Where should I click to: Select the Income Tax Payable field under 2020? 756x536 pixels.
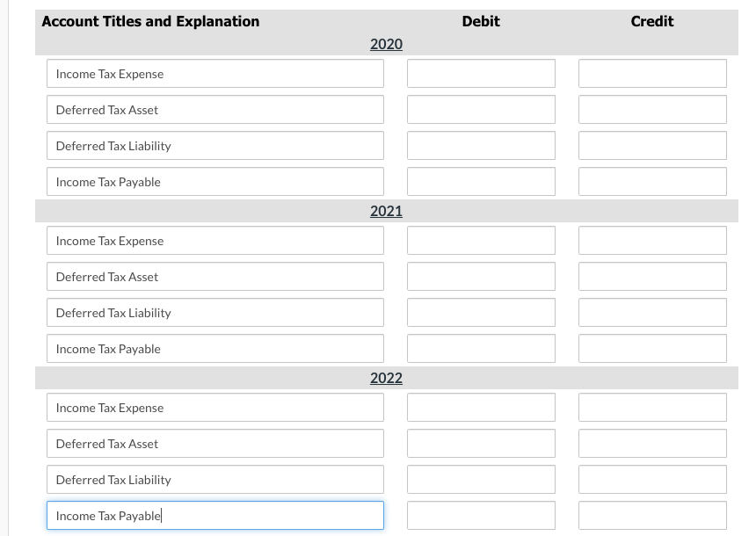click(x=215, y=181)
